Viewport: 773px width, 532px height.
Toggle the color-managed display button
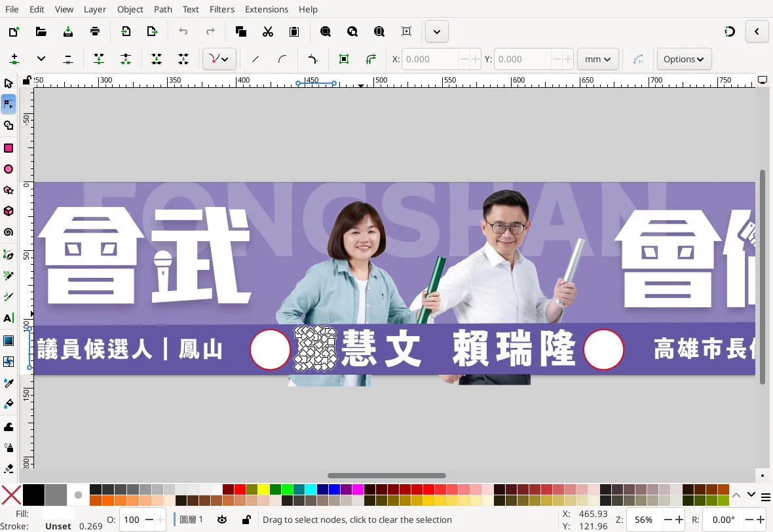click(762, 80)
